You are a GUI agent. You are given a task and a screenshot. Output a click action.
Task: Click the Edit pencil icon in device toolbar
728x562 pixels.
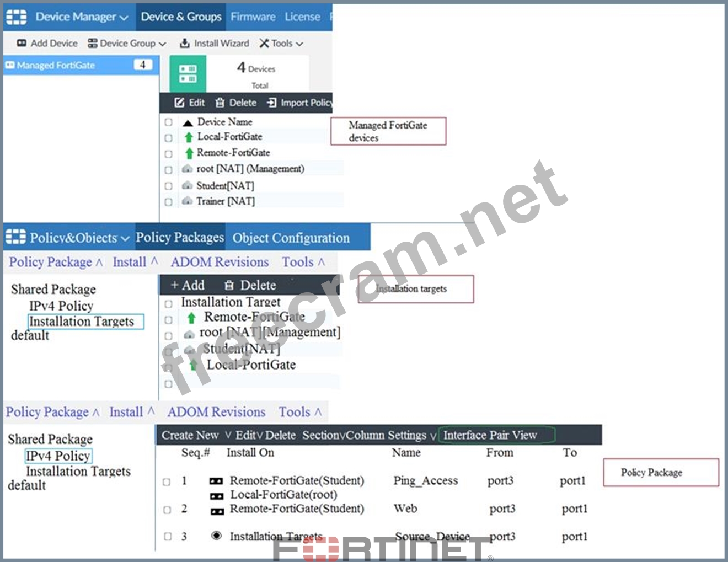tap(179, 103)
